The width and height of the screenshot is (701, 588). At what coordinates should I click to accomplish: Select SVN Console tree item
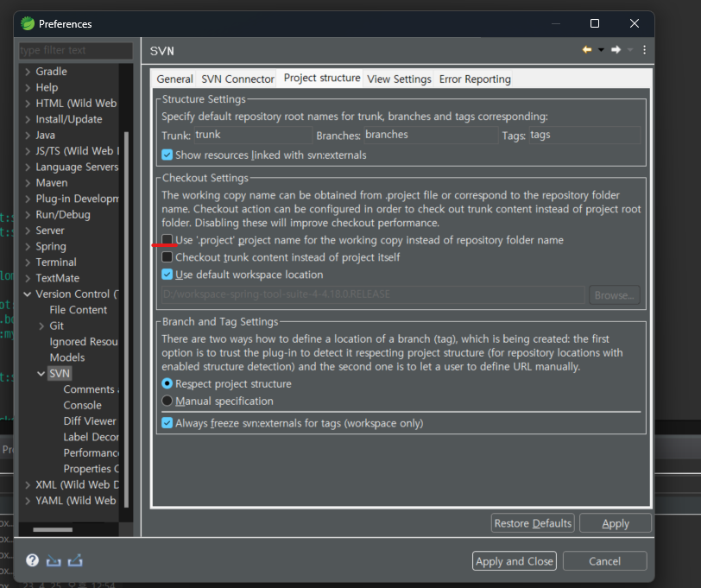pos(82,405)
